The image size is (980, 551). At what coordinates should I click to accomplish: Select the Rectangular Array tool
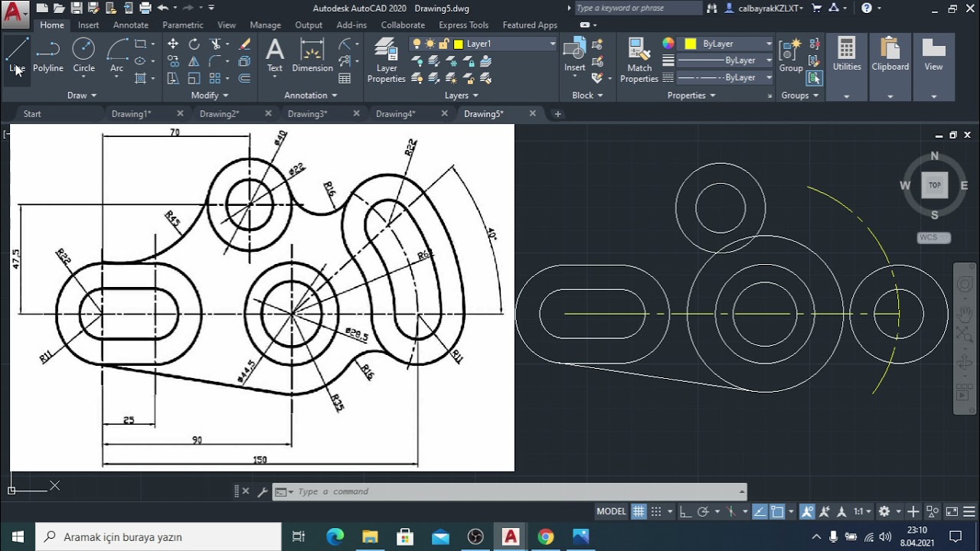point(215,78)
